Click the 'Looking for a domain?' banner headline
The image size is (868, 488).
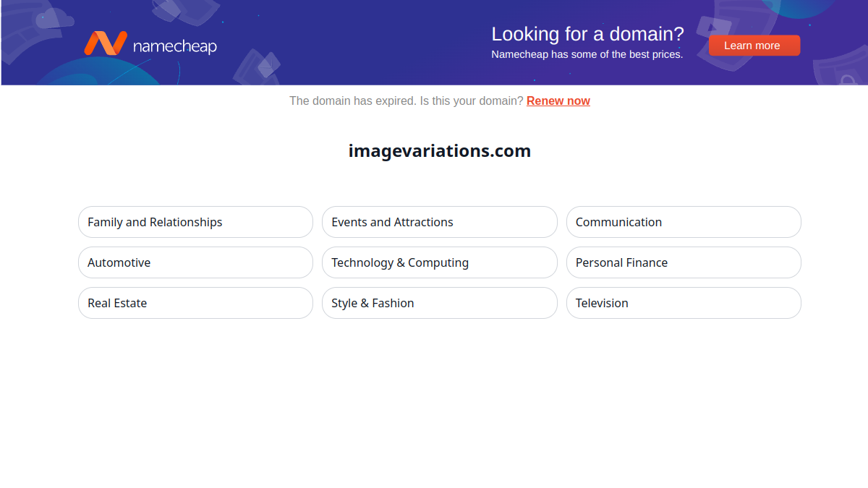coord(587,34)
